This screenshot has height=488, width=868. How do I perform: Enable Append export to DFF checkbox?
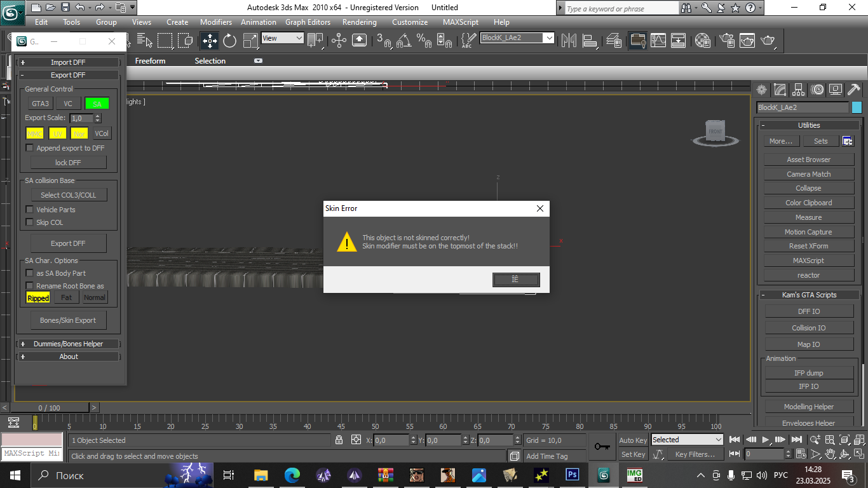pos(29,148)
